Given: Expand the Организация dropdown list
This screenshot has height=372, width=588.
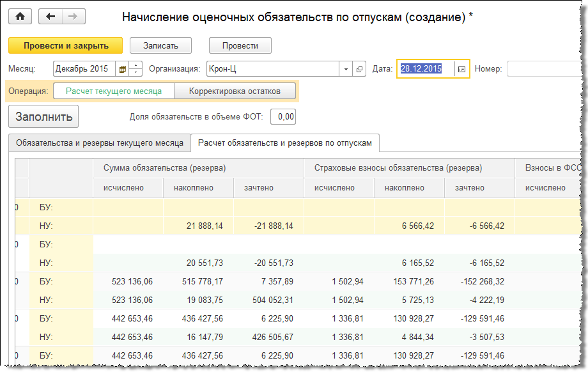Looking at the screenshot, I should coord(346,69).
